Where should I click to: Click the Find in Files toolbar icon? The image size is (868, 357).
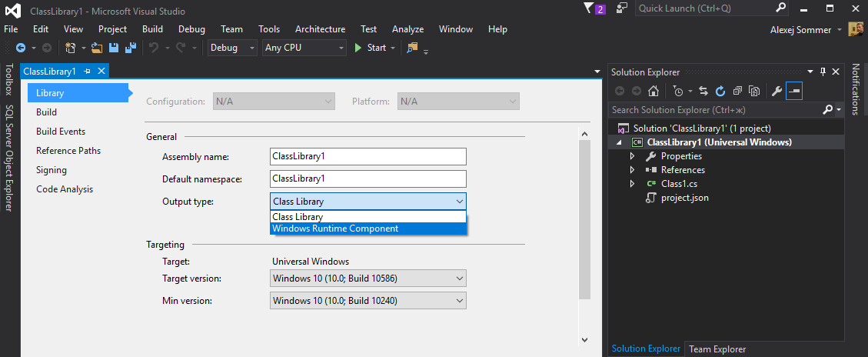click(x=412, y=48)
